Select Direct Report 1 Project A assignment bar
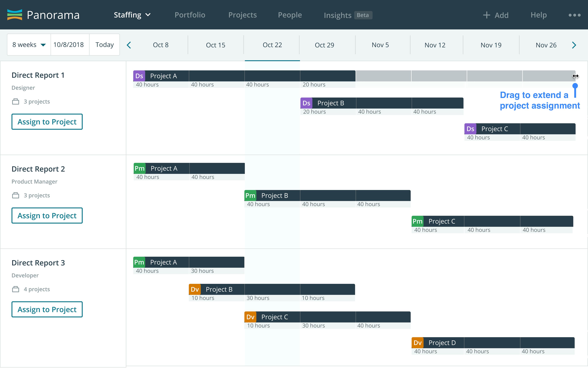The image size is (588, 368). [x=244, y=76]
